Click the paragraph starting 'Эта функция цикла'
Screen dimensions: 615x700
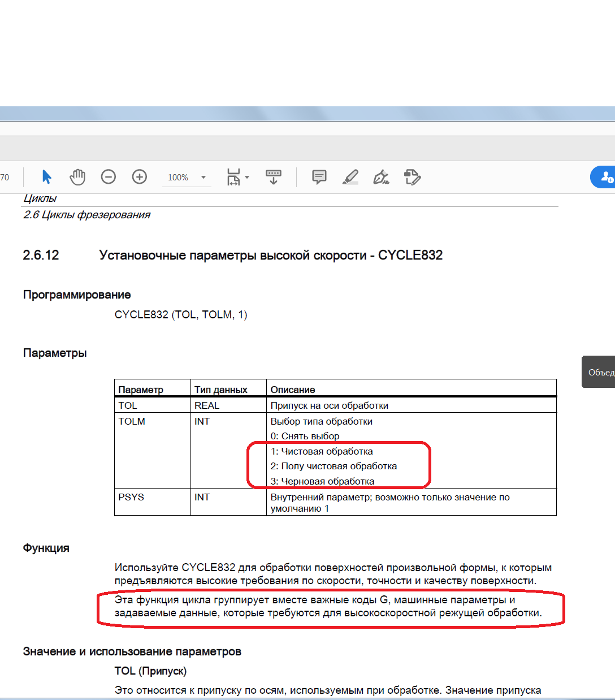pyautogui.click(x=328, y=606)
